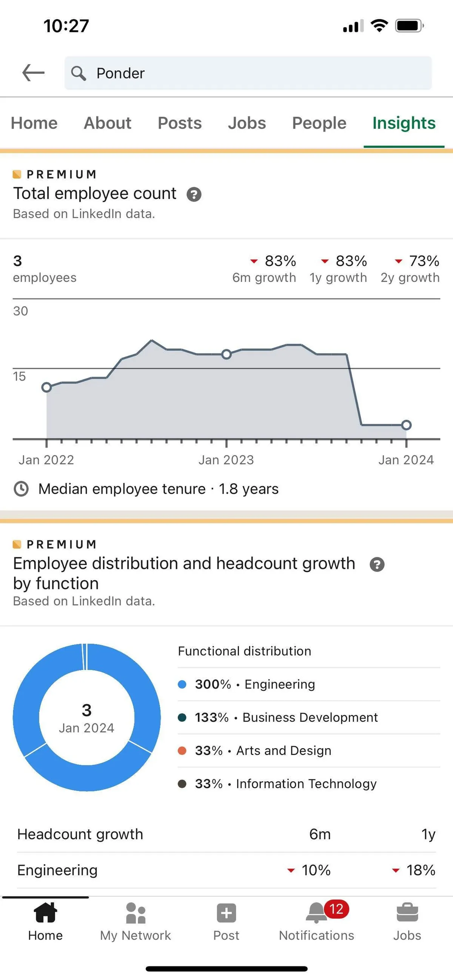Open the Posts tab
Screen dimensions: 453x980
click(x=180, y=123)
